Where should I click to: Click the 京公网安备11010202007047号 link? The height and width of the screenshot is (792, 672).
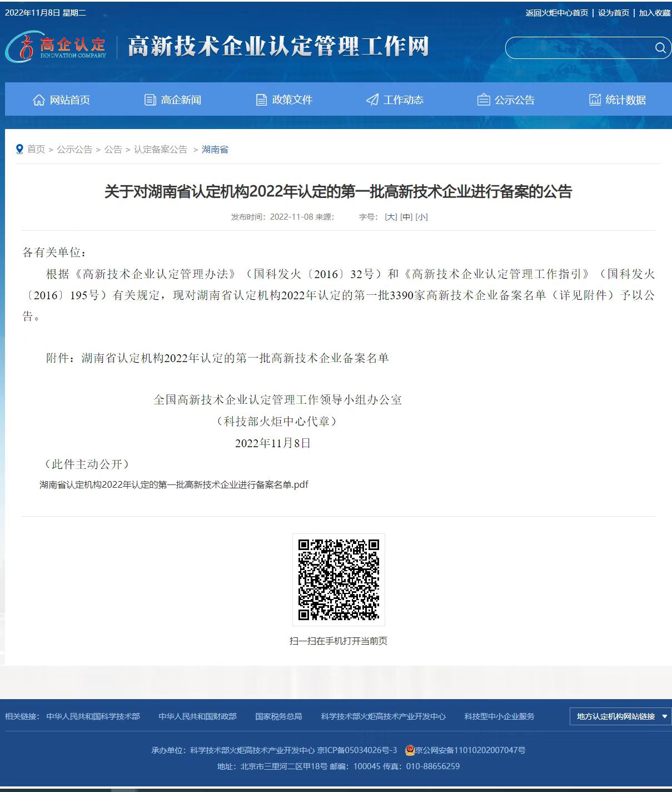(x=471, y=750)
